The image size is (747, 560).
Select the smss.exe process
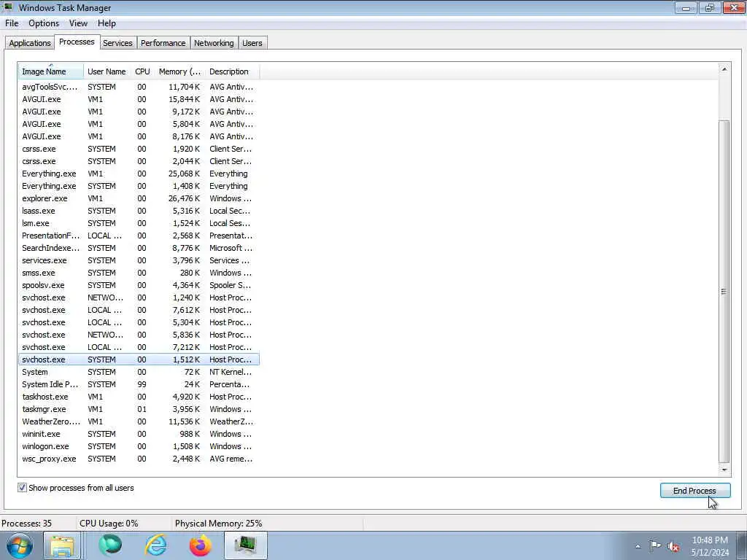139,273
